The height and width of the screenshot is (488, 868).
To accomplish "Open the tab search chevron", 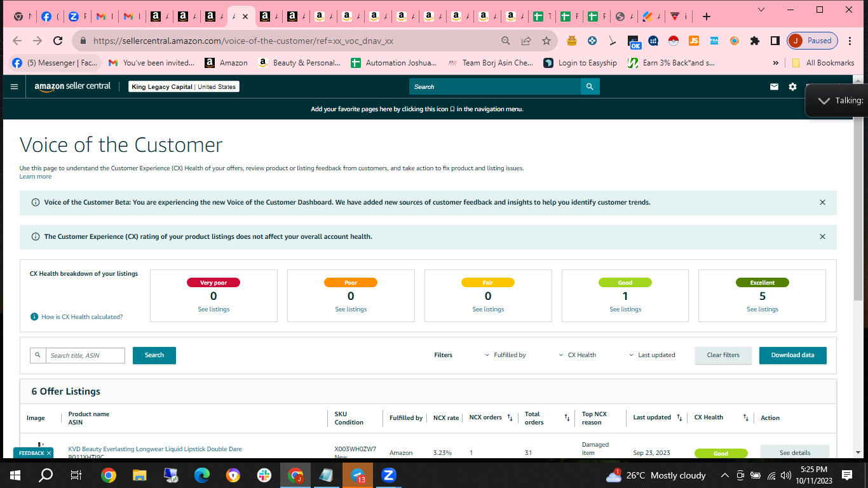I will (762, 10).
